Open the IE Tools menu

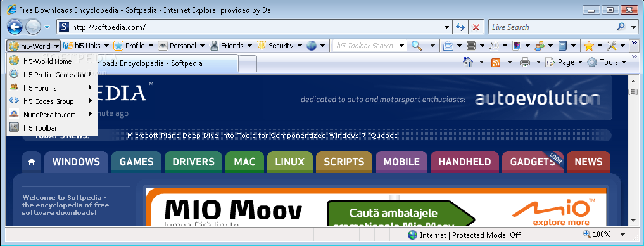[x=607, y=62]
